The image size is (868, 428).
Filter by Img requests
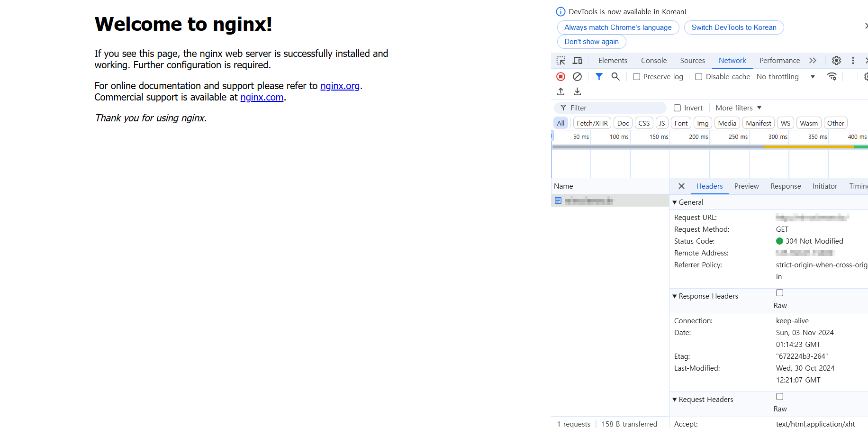pyautogui.click(x=703, y=123)
